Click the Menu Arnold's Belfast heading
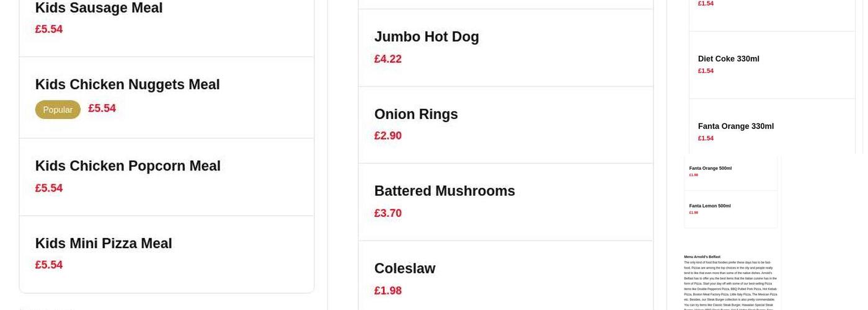Screen dimensions: 868x310 (702, 257)
